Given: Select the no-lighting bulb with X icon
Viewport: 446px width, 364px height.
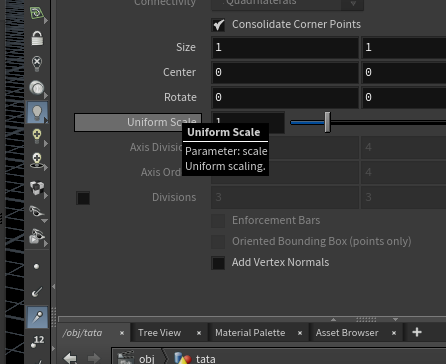Looking at the screenshot, I should click(37, 63).
